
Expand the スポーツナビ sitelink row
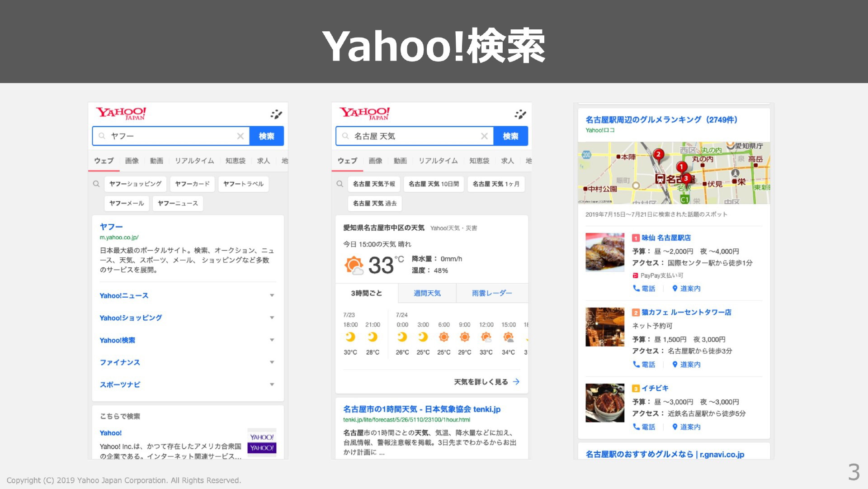pyautogui.click(x=188, y=384)
